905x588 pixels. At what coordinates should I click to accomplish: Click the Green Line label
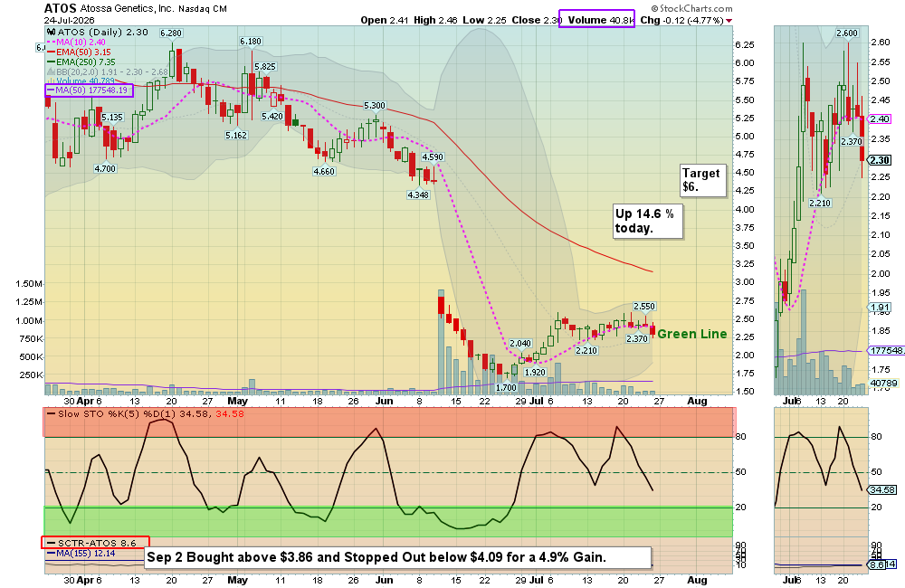coord(692,334)
